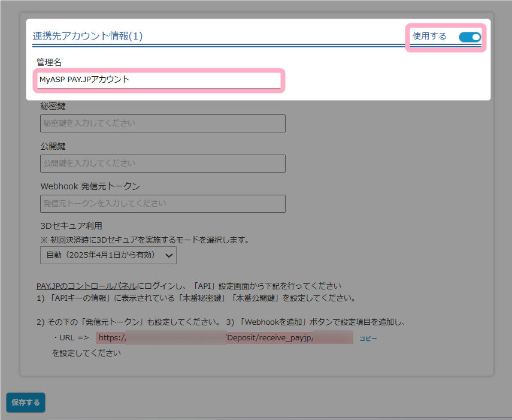
Task: Toggle the 使用する switch
Action: point(469,37)
